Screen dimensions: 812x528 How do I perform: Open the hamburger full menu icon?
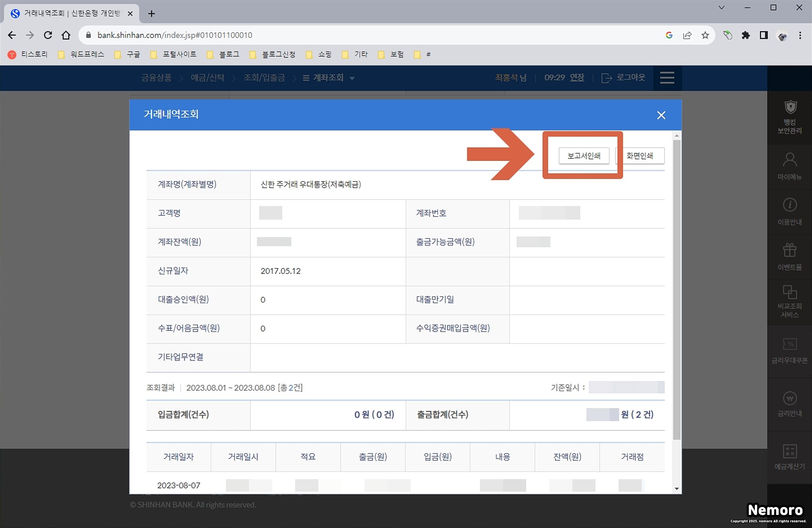click(667, 77)
